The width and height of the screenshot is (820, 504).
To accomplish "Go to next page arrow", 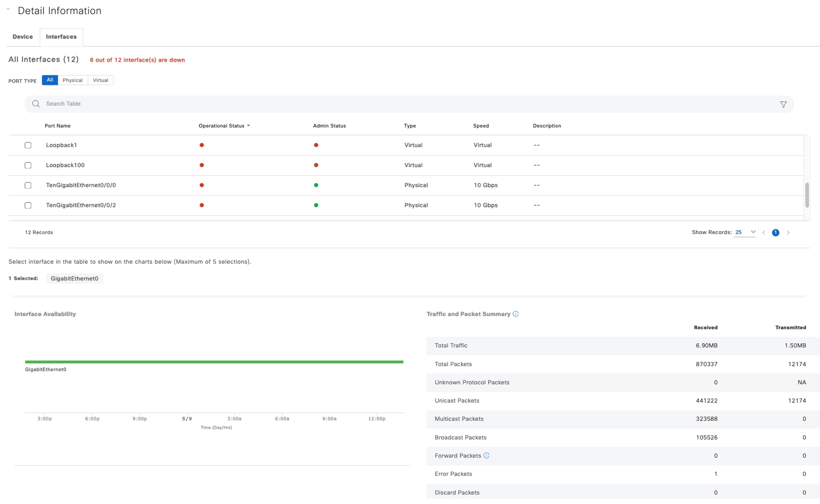I will tap(788, 233).
